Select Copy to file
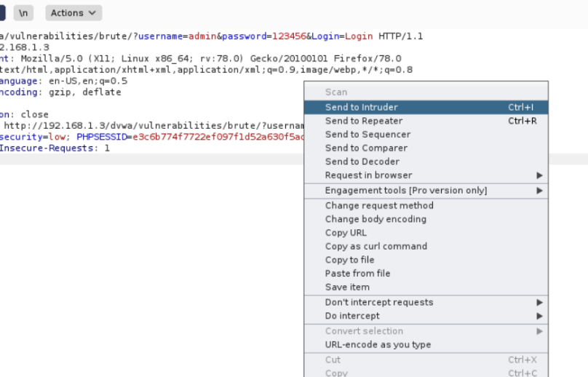The image size is (588, 377). [x=349, y=260]
